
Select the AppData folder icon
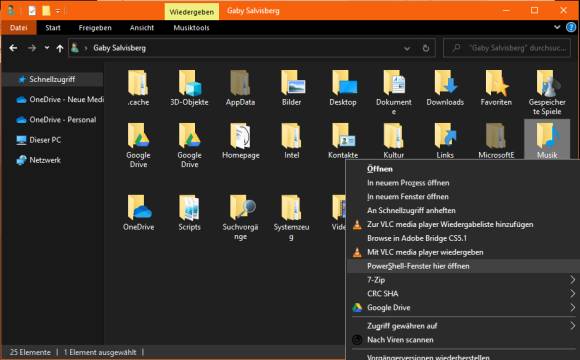click(x=240, y=83)
